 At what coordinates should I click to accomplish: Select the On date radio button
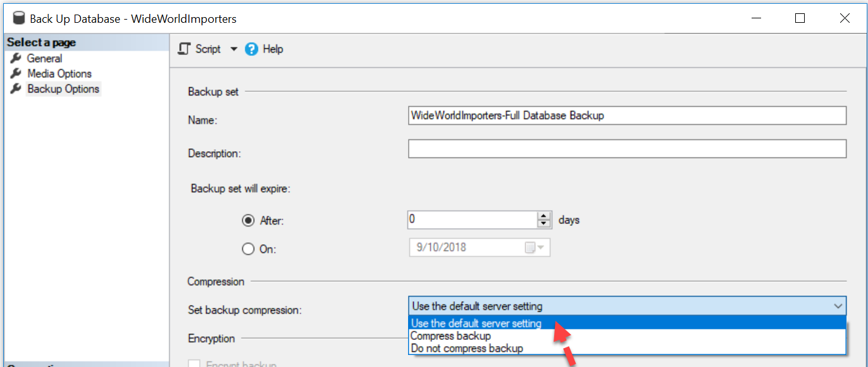point(249,249)
